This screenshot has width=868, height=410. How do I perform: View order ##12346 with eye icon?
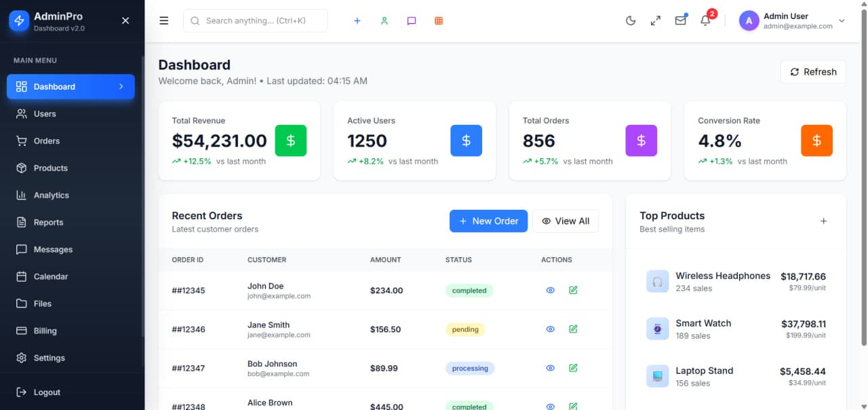(x=551, y=329)
